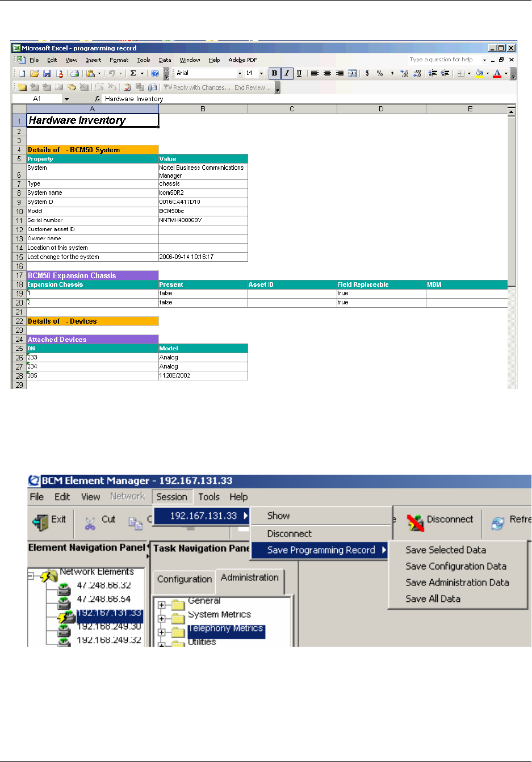Click the Fill Color paint bucket
This screenshot has width=532, height=762.
tap(479, 73)
